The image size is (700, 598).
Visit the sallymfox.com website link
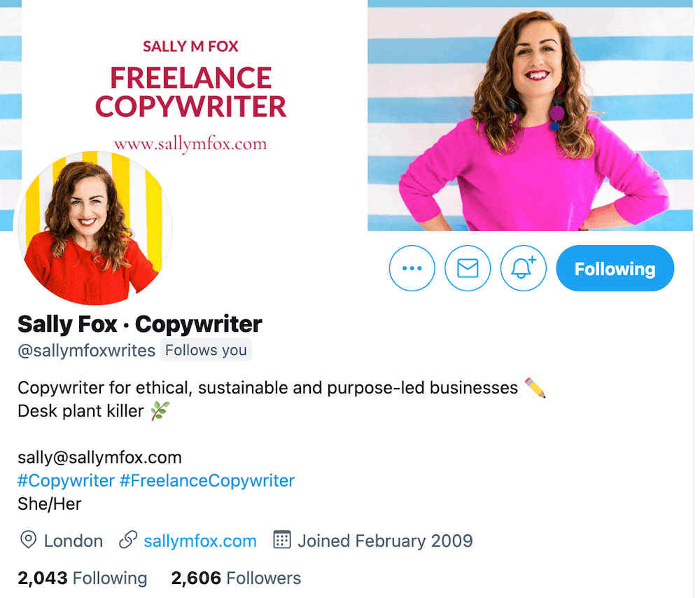(199, 541)
